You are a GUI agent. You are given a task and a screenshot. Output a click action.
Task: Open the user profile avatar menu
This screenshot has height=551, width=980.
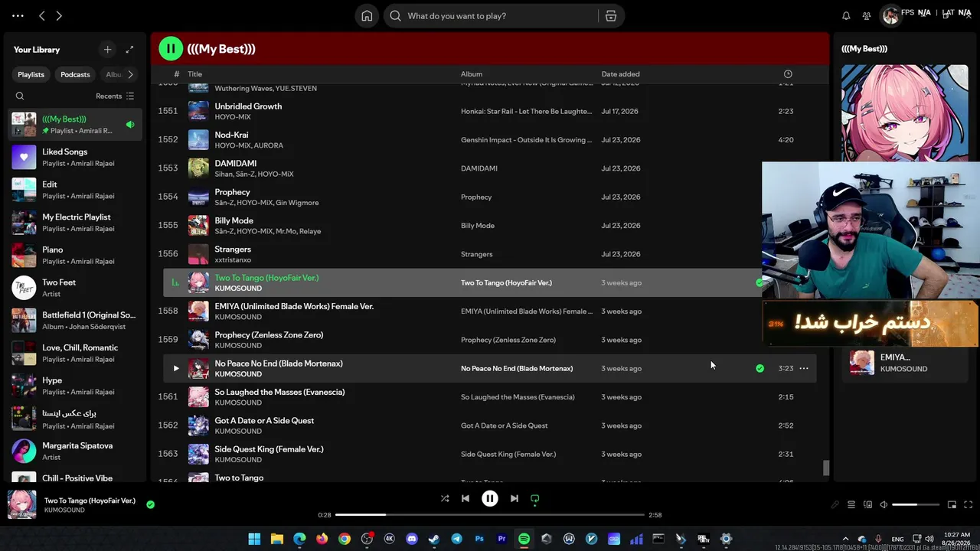[890, 16]
